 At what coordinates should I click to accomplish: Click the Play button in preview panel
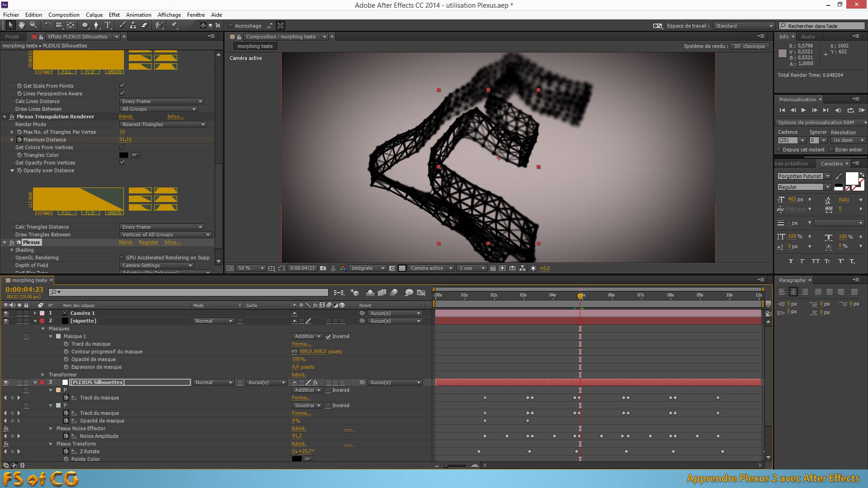click(804, 110)
